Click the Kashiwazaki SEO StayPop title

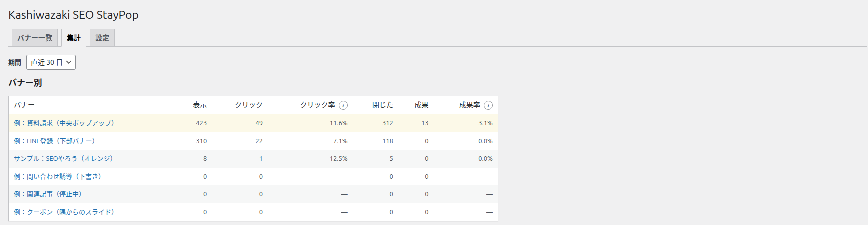tap(73, 15)
